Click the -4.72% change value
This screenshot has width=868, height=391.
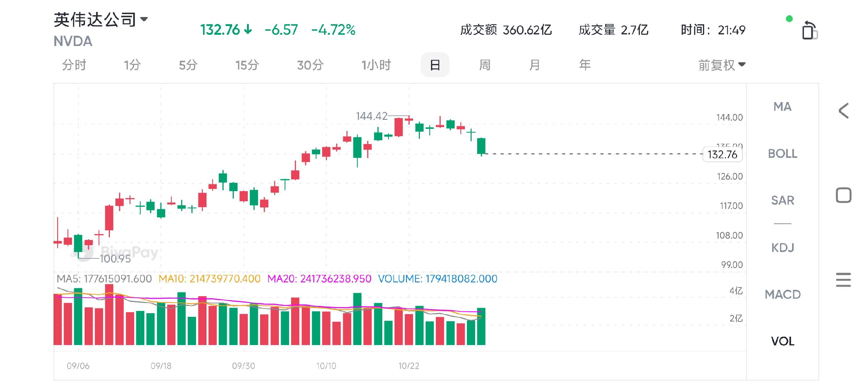(333, 30)
